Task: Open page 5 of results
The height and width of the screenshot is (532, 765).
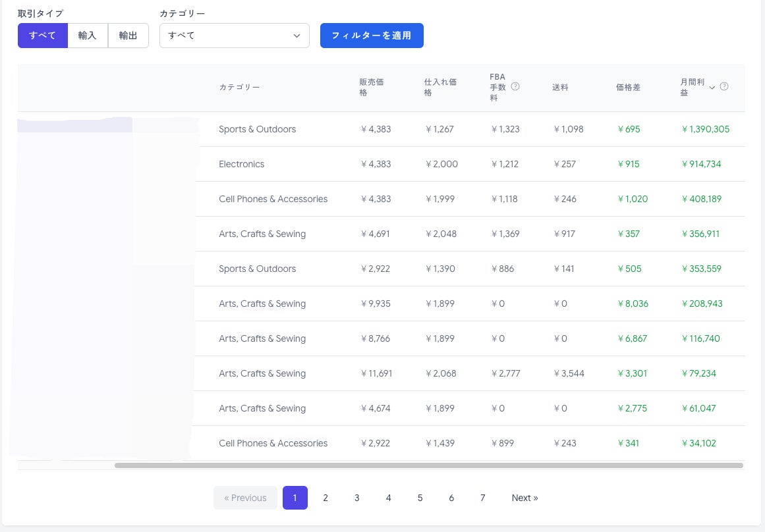Action: click(420, 498)
